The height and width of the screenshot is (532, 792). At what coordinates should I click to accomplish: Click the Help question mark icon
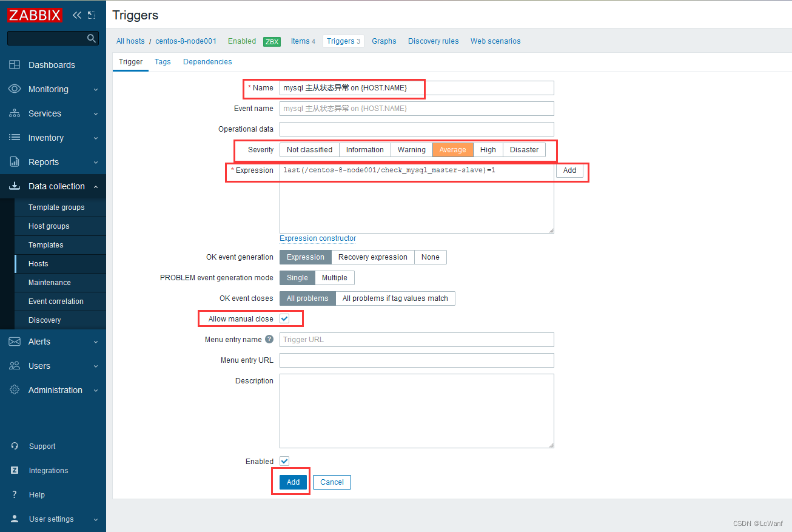15,494
